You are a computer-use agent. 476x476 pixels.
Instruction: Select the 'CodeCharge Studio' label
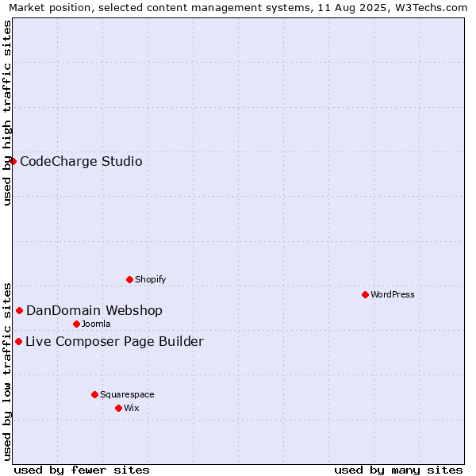[81, 162]
